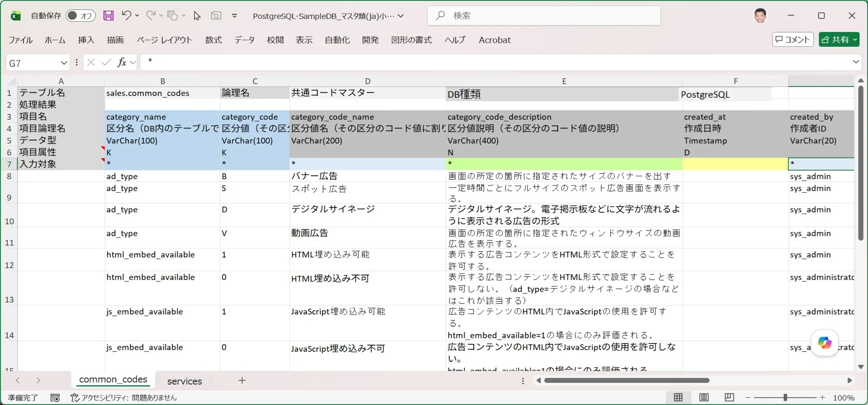Expand the formula bar with right chevron
868x405 pixels.
[x=856, y=62]
